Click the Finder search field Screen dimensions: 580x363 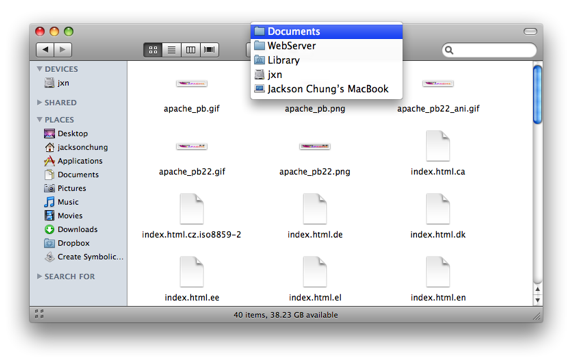[x=489, y=50]
